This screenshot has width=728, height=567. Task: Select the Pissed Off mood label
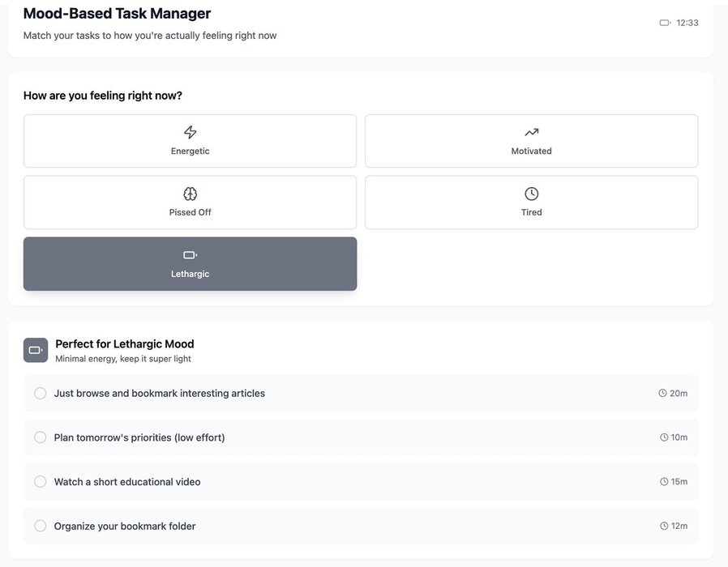click(190, 212)
